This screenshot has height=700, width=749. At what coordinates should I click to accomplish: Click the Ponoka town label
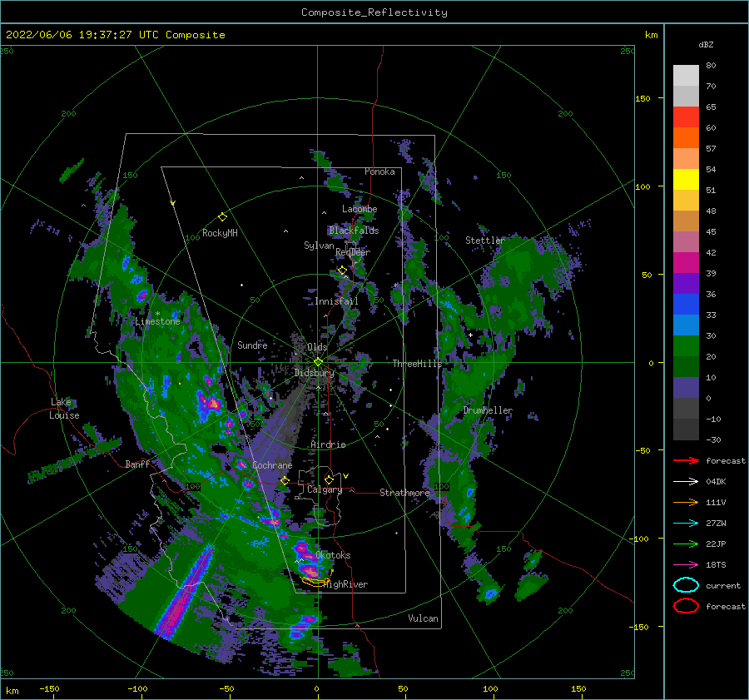(379, 171)
